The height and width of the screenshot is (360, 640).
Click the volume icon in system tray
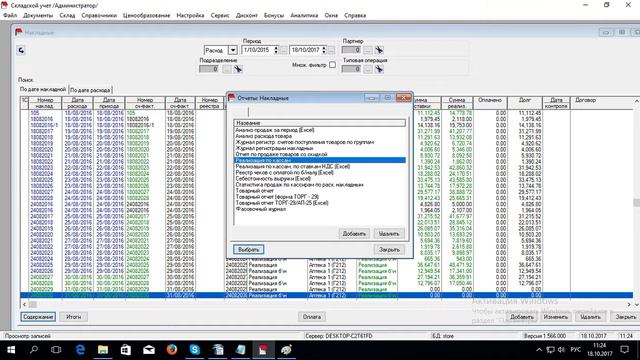point(562,350)
